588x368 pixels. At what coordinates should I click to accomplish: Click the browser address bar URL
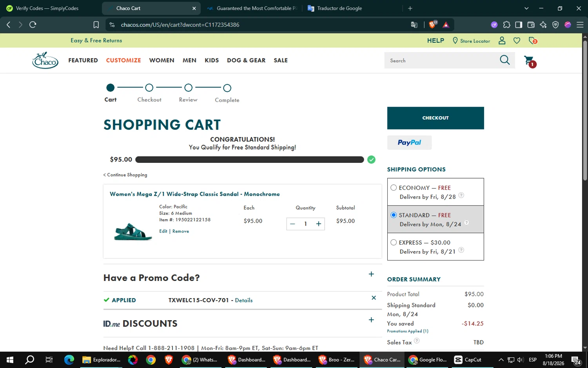pyautogui.click(x=180, y=25)
